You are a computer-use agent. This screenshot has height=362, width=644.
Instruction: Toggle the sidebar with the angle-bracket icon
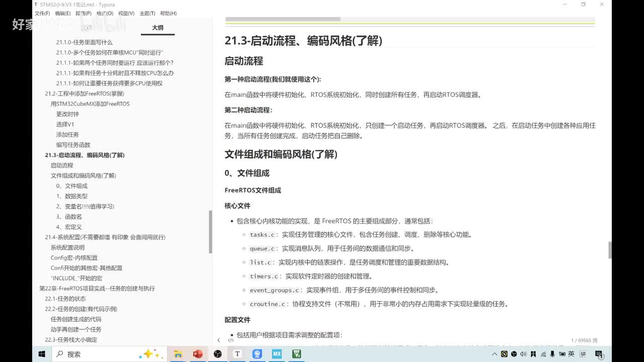tap(218, 340)
